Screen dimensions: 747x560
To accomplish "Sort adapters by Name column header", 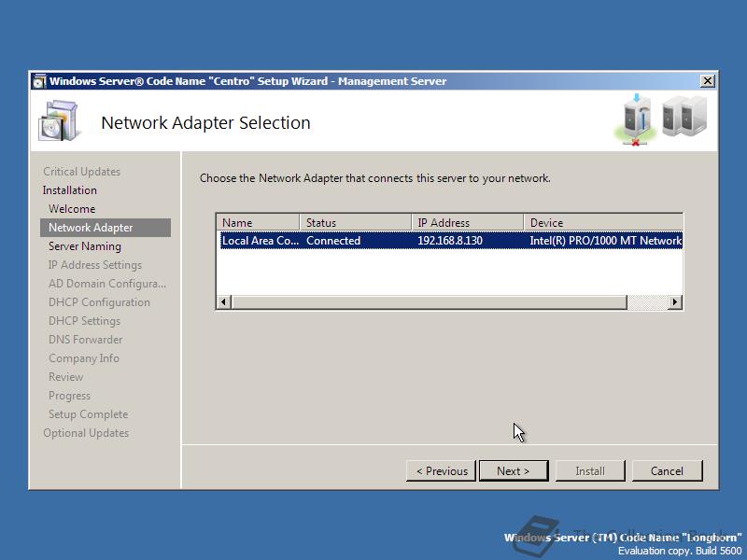I will [259, 223].
